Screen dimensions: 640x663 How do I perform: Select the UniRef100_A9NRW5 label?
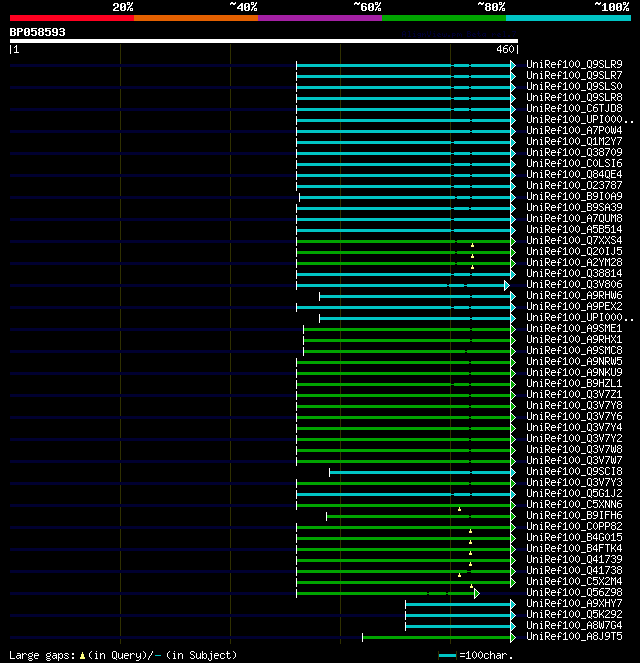tap(574, 361)
